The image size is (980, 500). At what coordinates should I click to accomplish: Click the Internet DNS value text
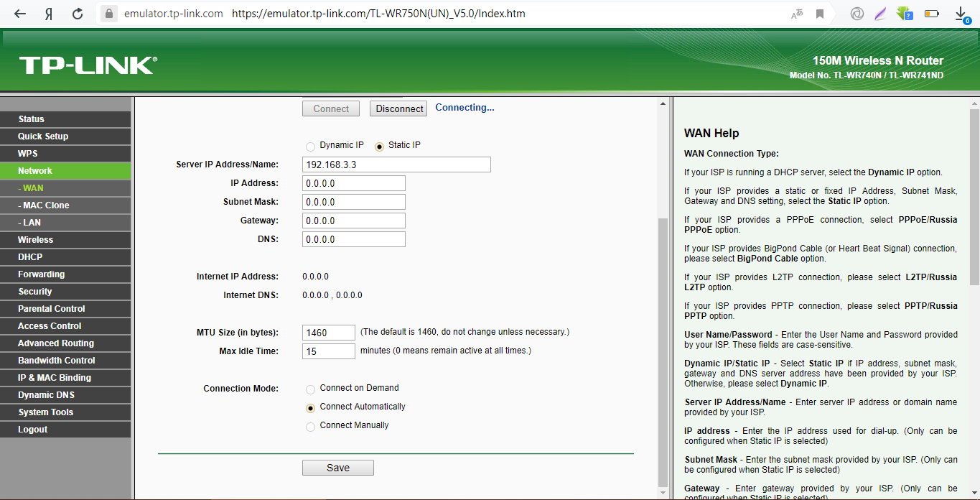pyautogui.click(x=332, y=295)
